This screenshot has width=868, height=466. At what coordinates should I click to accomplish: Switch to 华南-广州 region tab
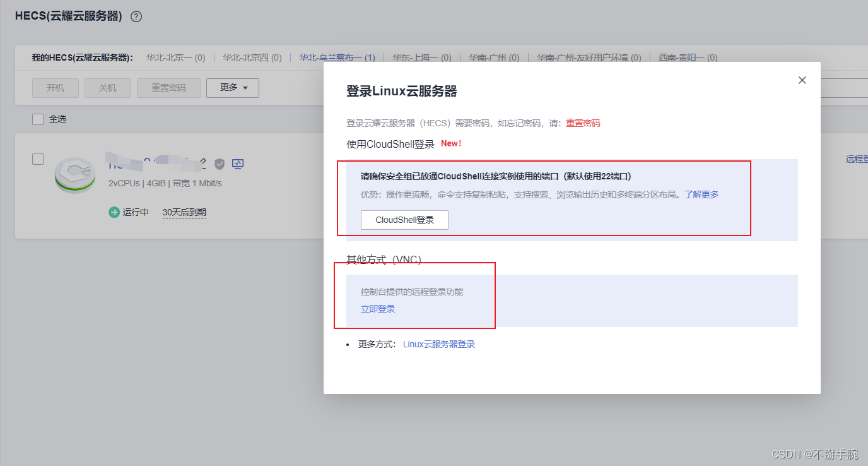(494, 57)
